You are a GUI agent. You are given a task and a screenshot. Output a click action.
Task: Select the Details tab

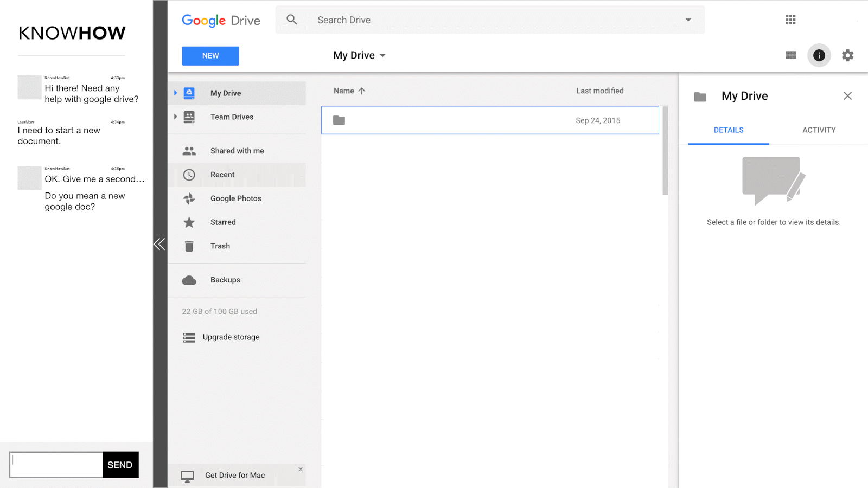pos(728,130)
